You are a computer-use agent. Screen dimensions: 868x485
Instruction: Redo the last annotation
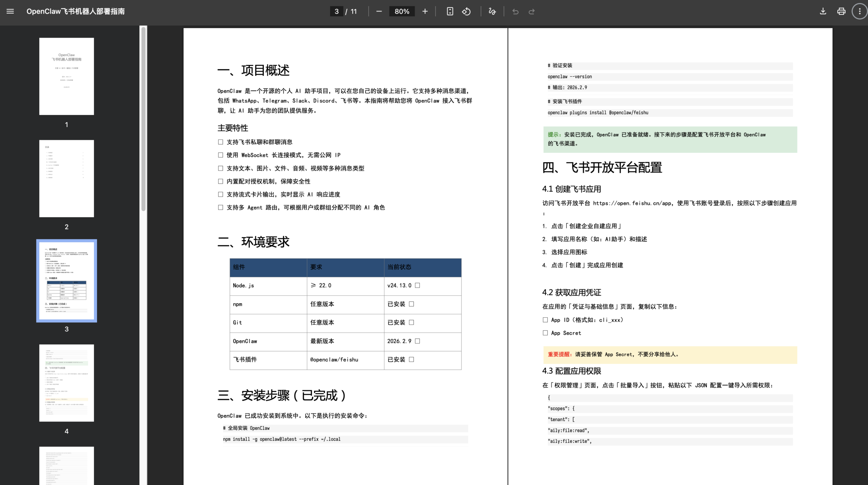[531, 11]
